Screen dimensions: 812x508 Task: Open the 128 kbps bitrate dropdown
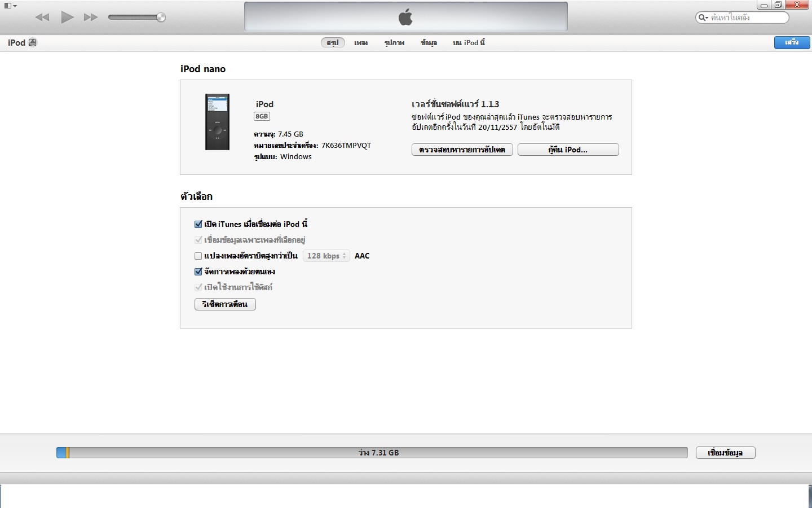click(x=326, y=256)
